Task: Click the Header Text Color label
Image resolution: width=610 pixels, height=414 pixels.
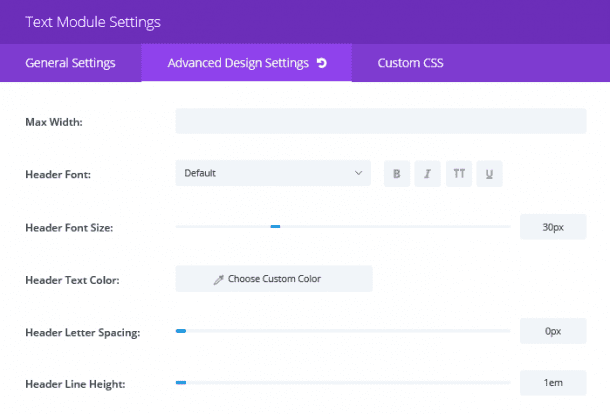Action: point(72,280)
